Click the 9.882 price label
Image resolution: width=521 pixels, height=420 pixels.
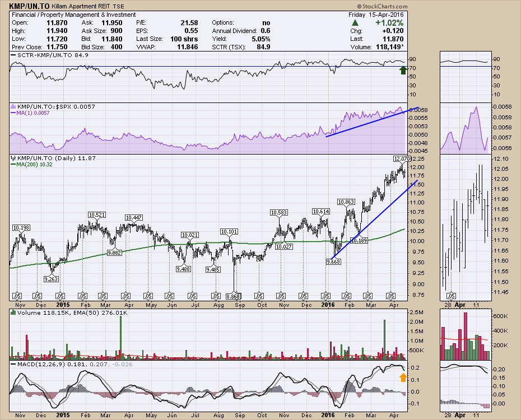point(114,253)
